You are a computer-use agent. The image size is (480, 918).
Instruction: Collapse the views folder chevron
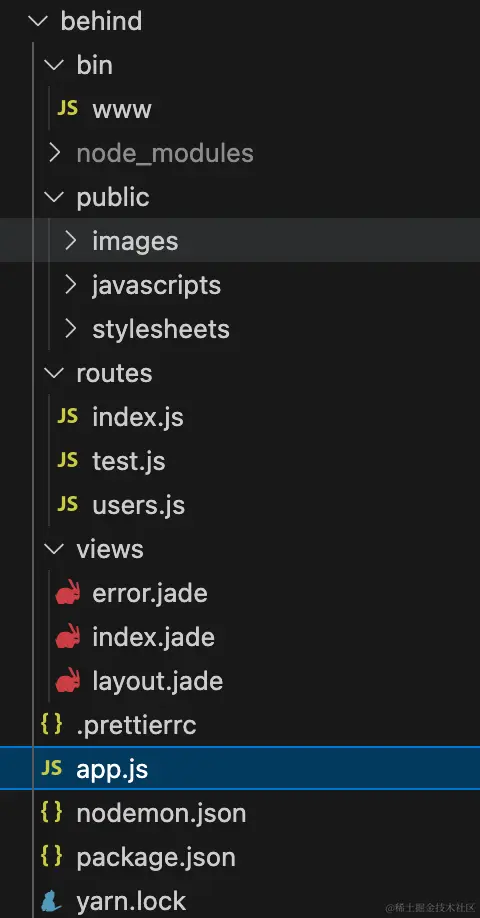click(54, 549)
